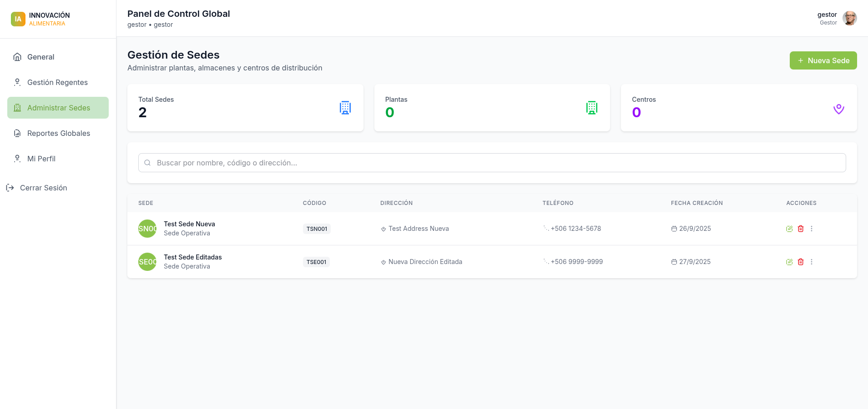Click the IA logo icon in sidebar
Image resolution: width=868 pixels, height=409 pixels.
[18, 19]
